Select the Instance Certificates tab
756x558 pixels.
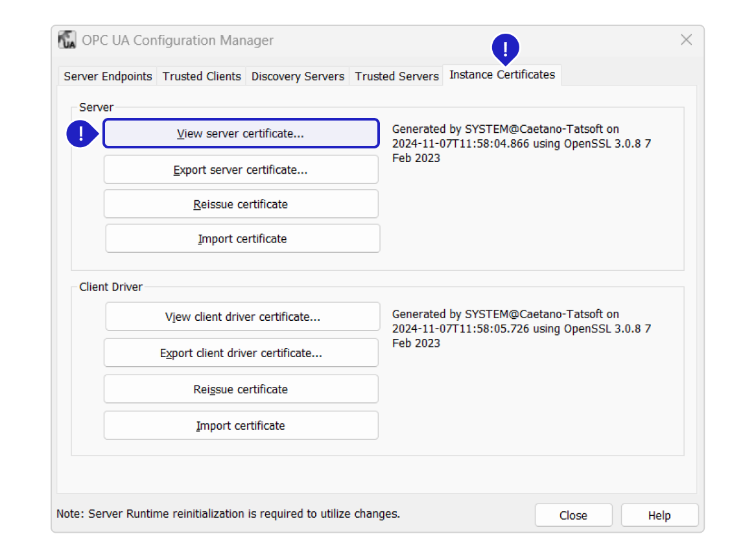pos(502,75)
